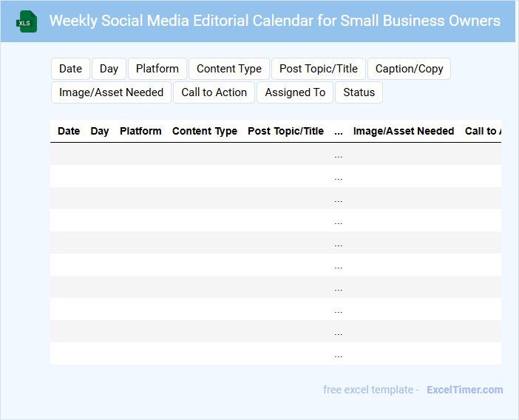Click the Image/Asset Needed tag

(112, 92)
